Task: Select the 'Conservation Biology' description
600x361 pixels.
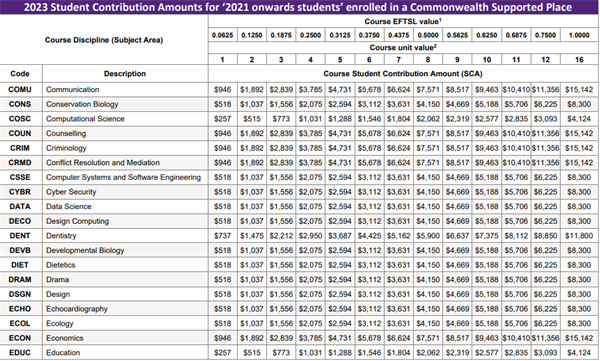Action: (82, 104)
